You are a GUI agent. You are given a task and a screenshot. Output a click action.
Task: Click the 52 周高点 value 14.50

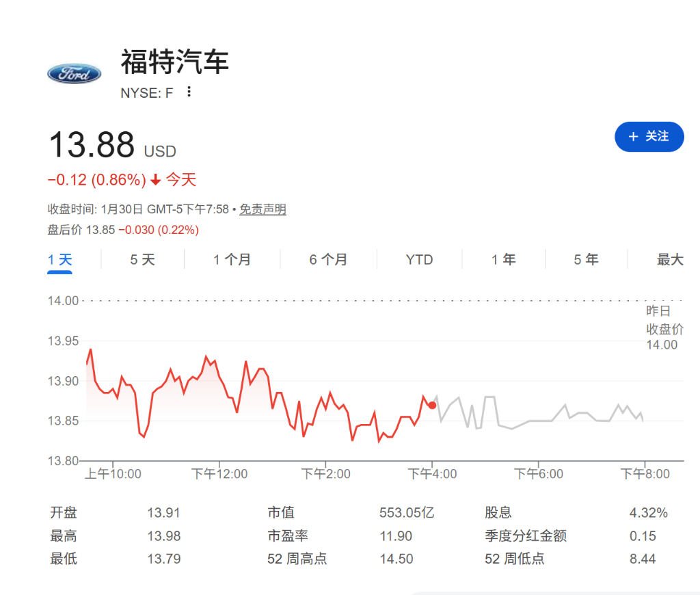pos(394,558)
